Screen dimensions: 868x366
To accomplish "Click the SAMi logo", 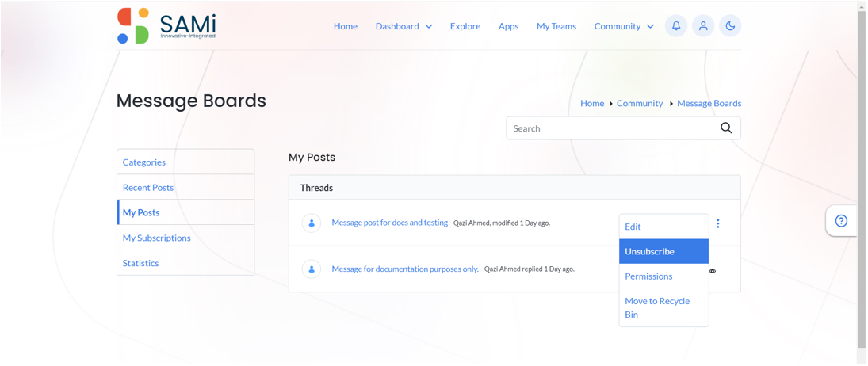I will click(166, 26).
